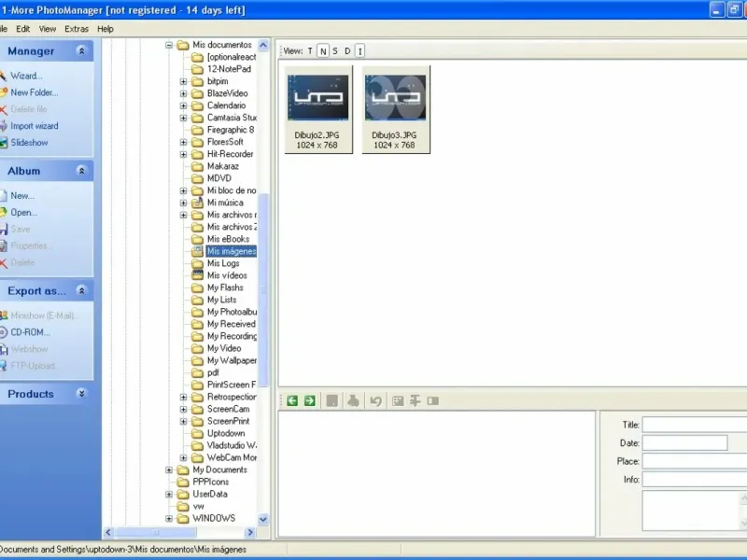Click the green next image arrow

click(x=310, y=401)
